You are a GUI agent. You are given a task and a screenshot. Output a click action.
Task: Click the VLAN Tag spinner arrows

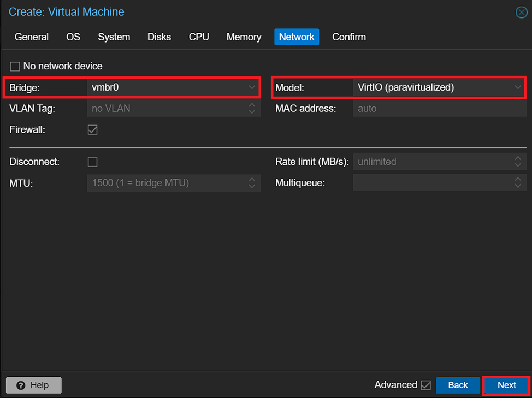pos(252,109)
